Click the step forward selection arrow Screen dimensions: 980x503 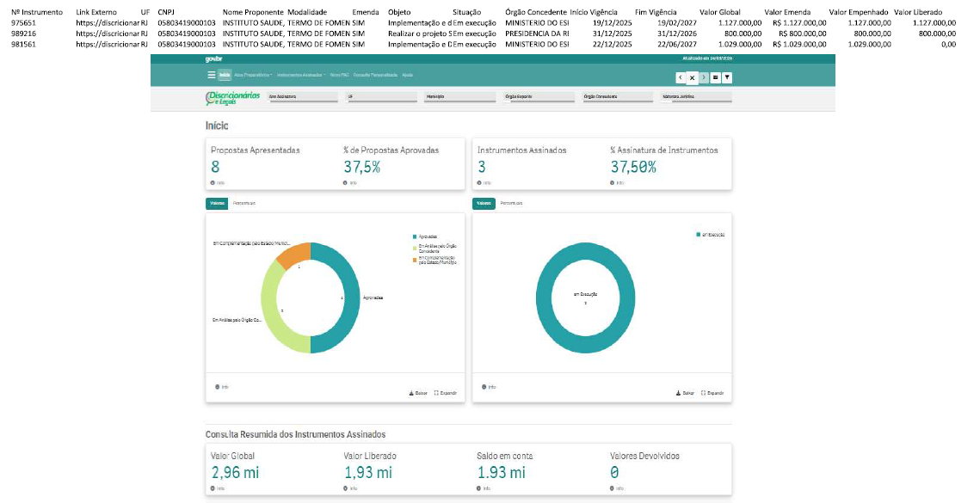(x=704, y=77)
